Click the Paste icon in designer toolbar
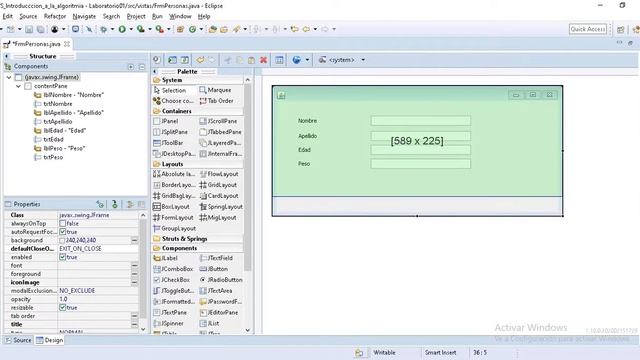 [x=251, y=60]
